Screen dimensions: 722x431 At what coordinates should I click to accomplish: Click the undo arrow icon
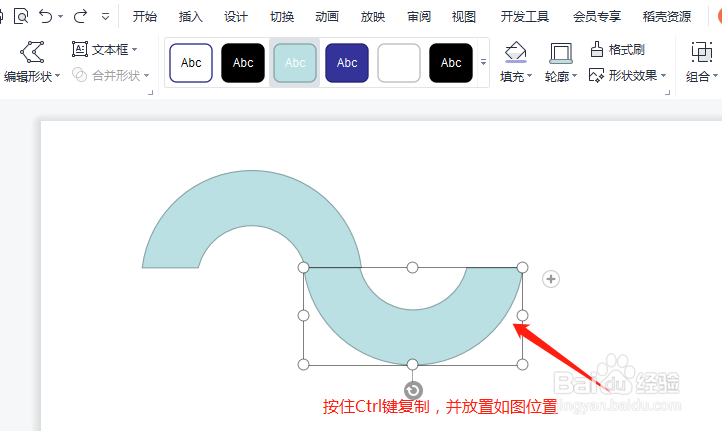click(45, 17)
